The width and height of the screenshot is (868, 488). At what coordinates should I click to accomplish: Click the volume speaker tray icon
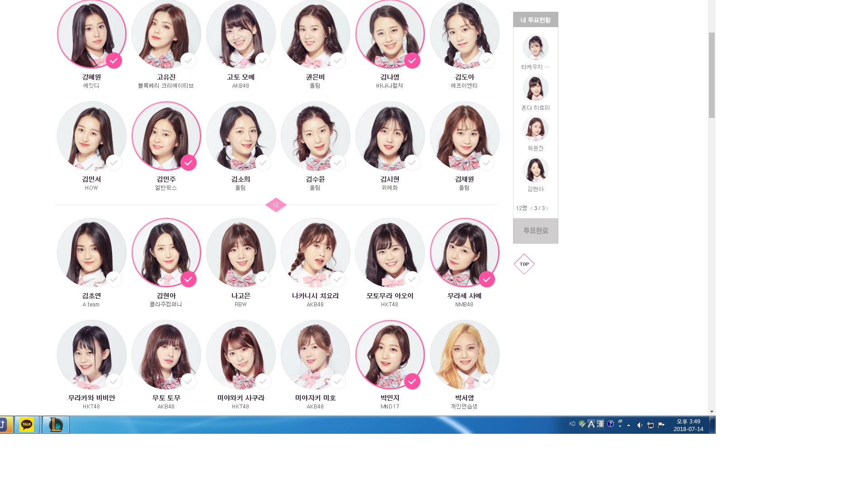pos(639,425)
